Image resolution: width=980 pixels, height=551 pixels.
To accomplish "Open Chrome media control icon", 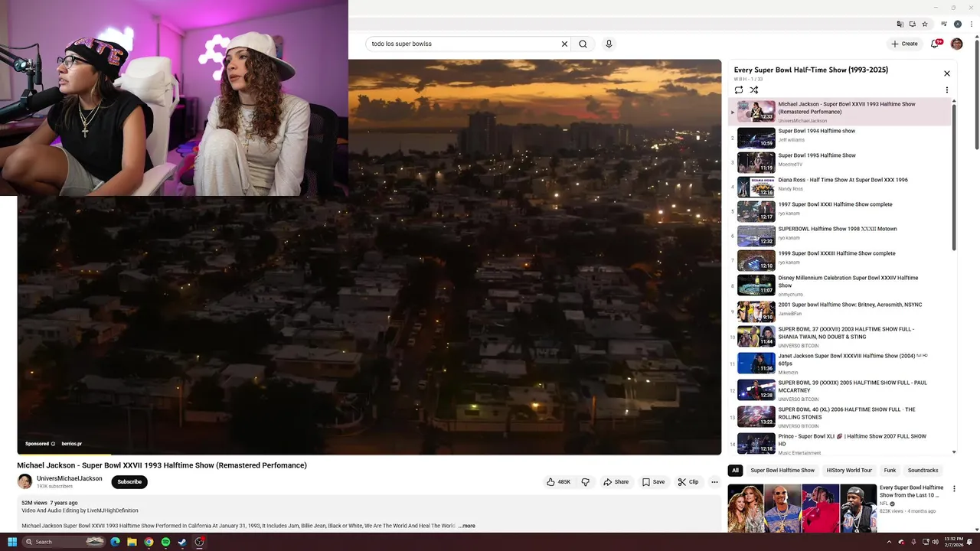I will [943, 24].
